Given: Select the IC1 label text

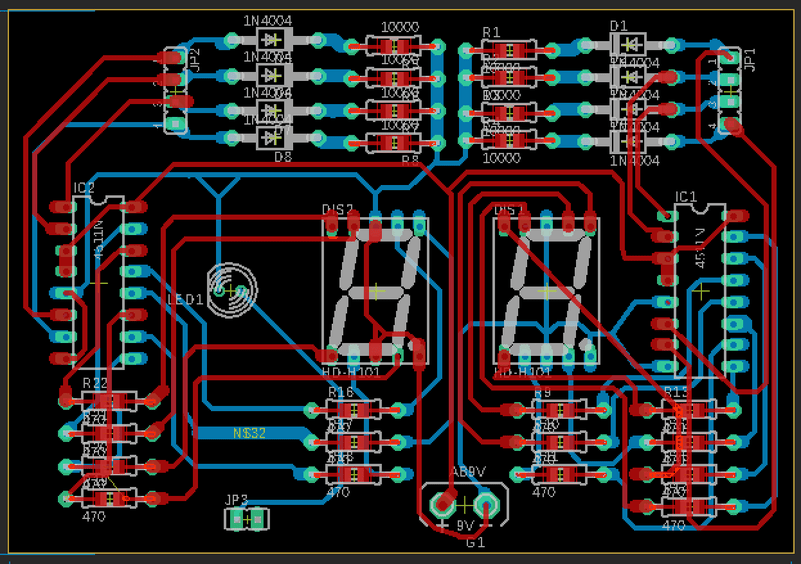Looking at the screenshot, I should pos(686,197).
